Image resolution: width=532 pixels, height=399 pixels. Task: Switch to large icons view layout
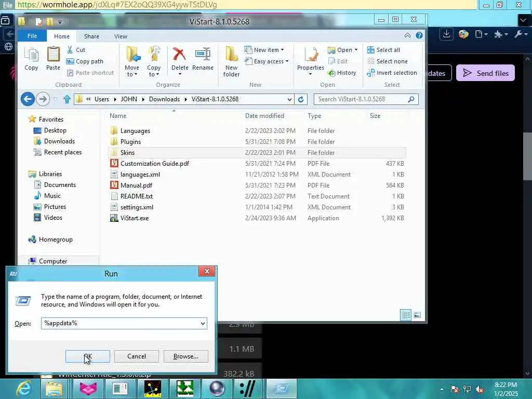pos(417,315)
